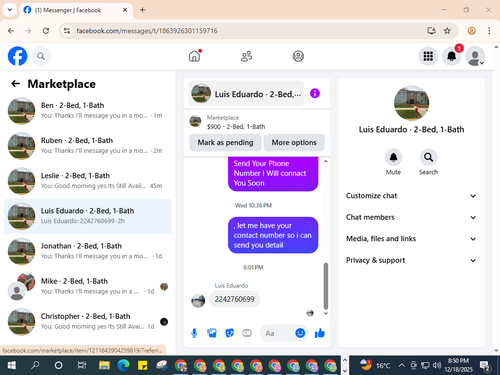This screenshot has width=500, height=375.
Task: Open the purple conversation information icon
Action: pos(315,93)
